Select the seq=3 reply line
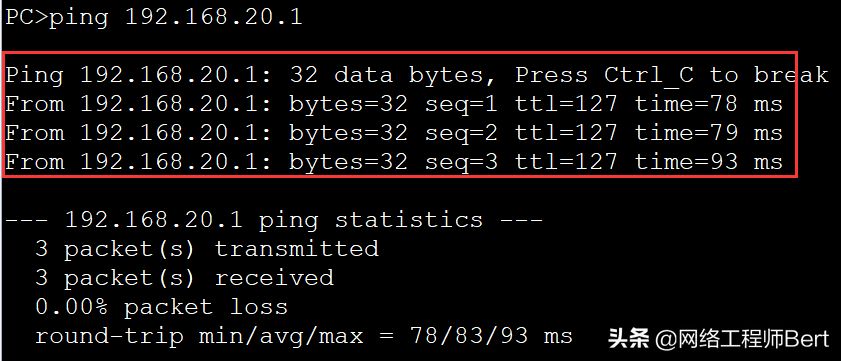Image resolution: width=841 pixels, height=361 pixels. point(394,162)
